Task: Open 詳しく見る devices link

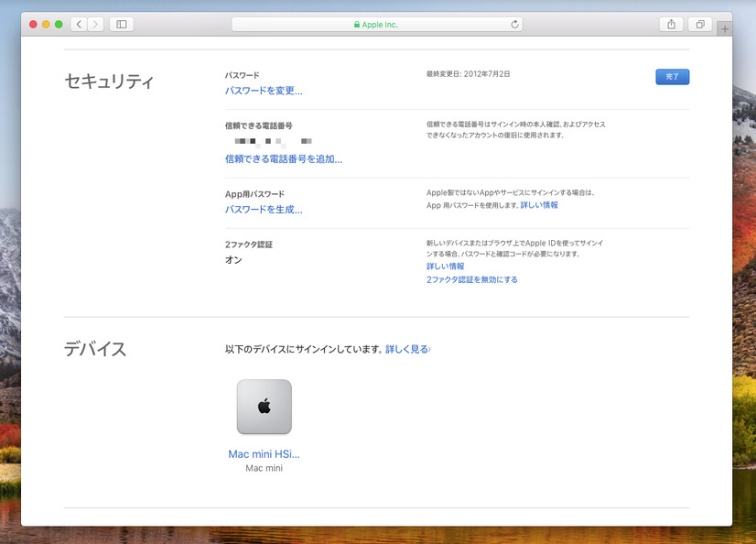Action: click(x=408, y=349)
